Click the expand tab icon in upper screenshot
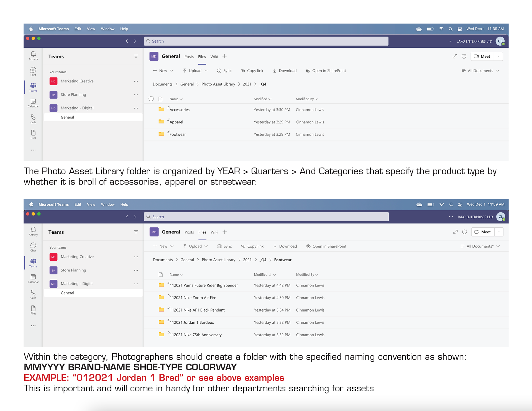 (x=455, y=56)
